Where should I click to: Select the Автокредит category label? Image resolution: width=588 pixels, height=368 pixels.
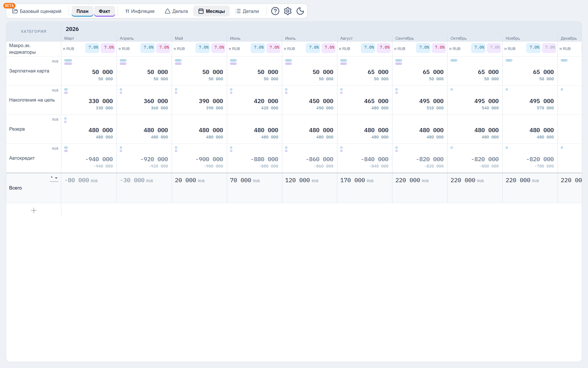pyautogui.click(x=22, y=158)
